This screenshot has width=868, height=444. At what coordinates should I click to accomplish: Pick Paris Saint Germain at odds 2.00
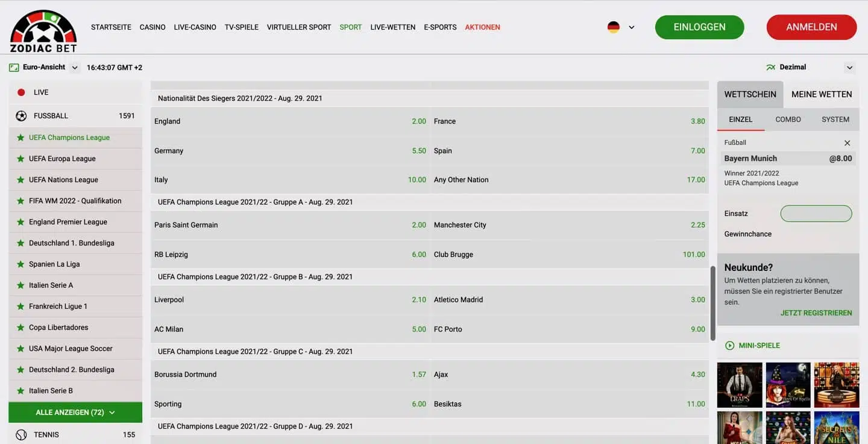tap(290, 225)
